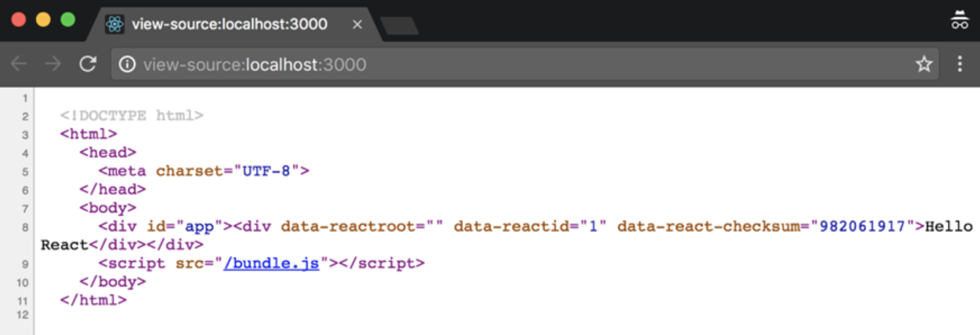Reload the view-source page

tap(88, 64)
